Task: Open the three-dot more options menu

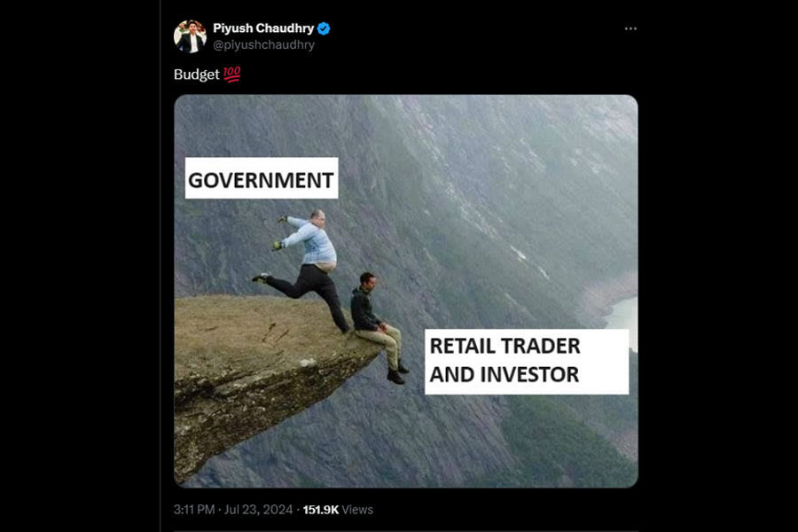Action: point(630,28)
